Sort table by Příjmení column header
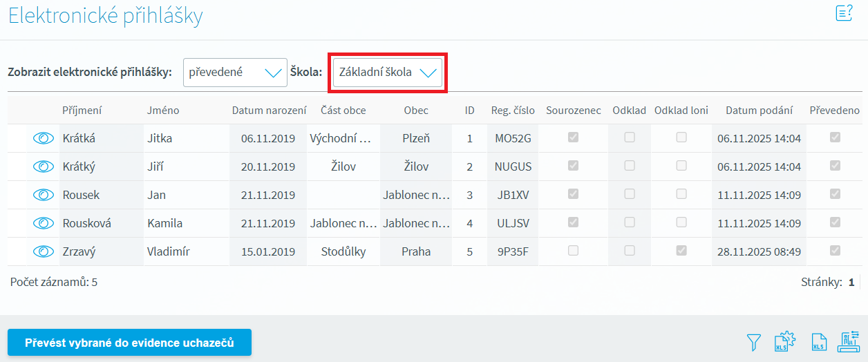This screenshot has width=868, height=362. pyautogui.click(x=82, y=111)
